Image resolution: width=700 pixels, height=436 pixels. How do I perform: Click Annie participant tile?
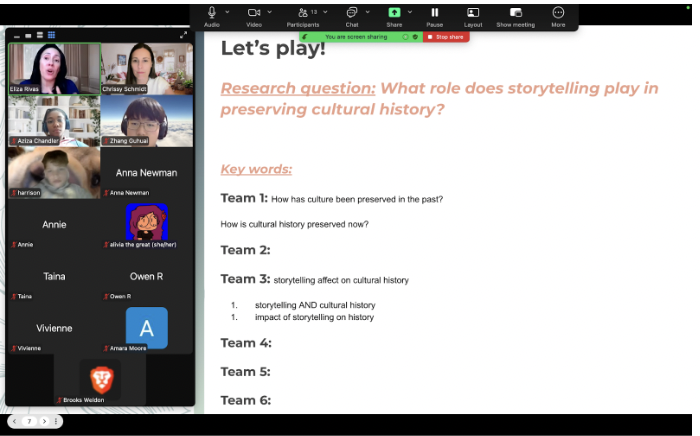point(54,224)
